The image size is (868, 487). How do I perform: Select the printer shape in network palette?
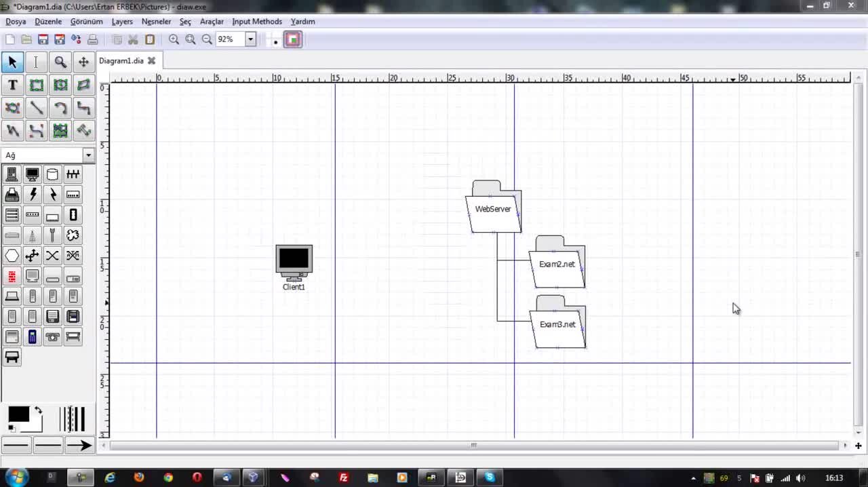click(x=12, y=195)
